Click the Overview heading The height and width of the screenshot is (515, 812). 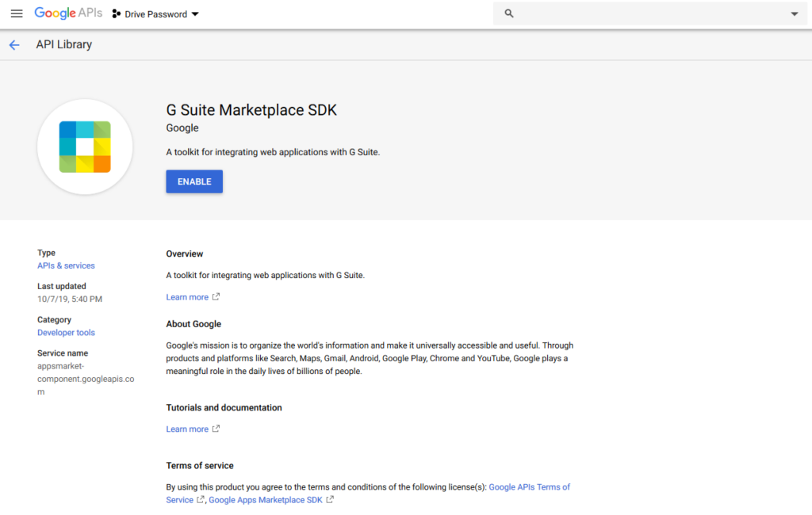(x=184, y=254)
